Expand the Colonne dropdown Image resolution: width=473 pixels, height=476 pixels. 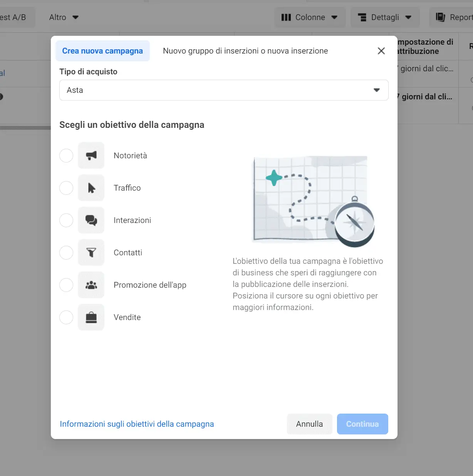(x=310, y=17)
